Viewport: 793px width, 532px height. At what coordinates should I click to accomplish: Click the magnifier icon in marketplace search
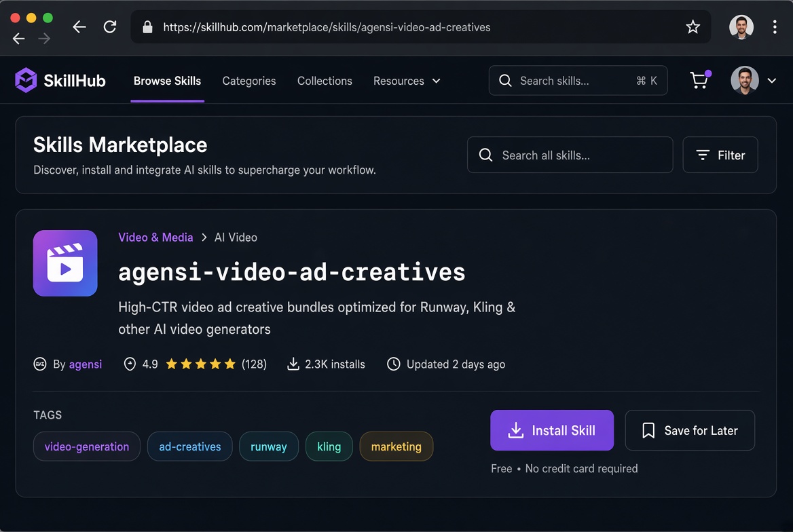coord(485,155)
